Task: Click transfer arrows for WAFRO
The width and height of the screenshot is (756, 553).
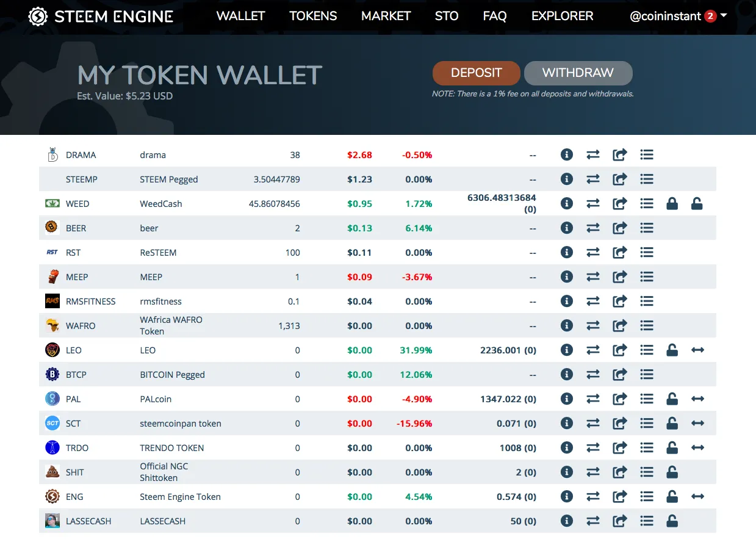Action: point(593,326)
